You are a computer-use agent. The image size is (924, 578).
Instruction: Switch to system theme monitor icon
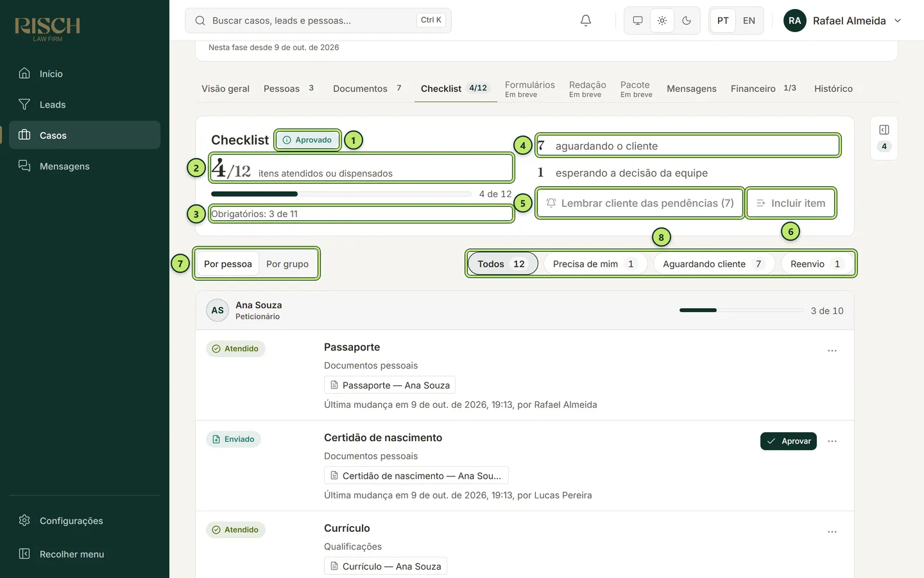point(637,21)
